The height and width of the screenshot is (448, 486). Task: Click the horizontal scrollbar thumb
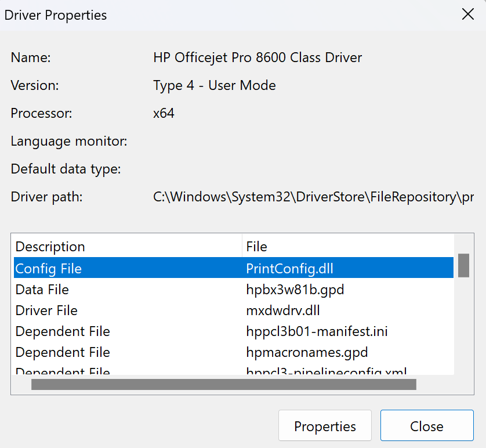click(224, 385)
